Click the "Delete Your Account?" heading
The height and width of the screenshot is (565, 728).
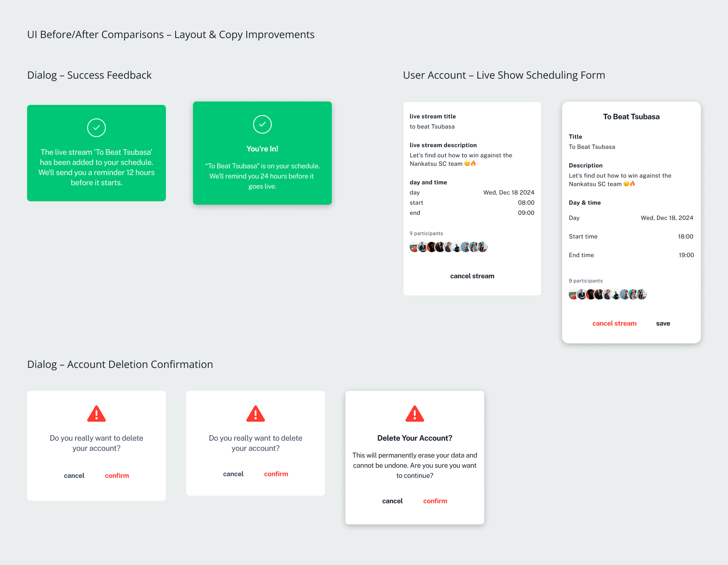(415, 438)
